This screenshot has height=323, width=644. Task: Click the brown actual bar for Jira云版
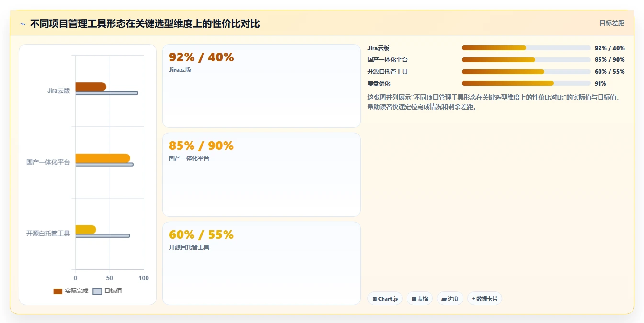point(90,87)
